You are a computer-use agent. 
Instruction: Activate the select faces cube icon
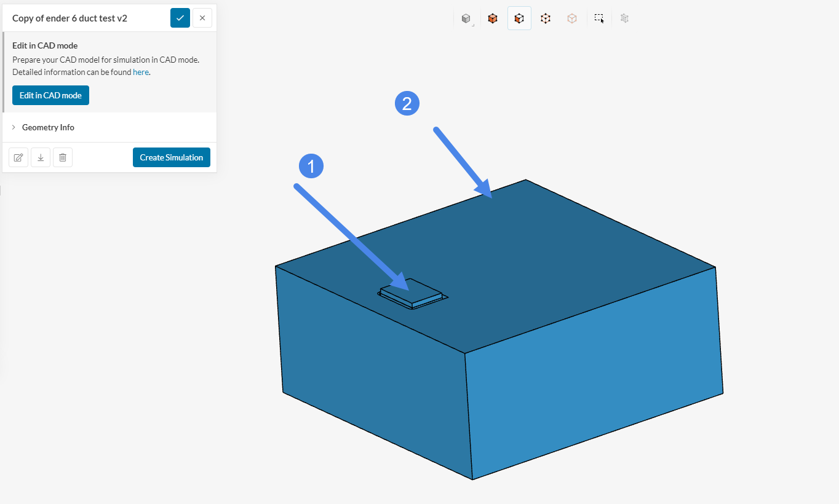(x=519, y=18)
